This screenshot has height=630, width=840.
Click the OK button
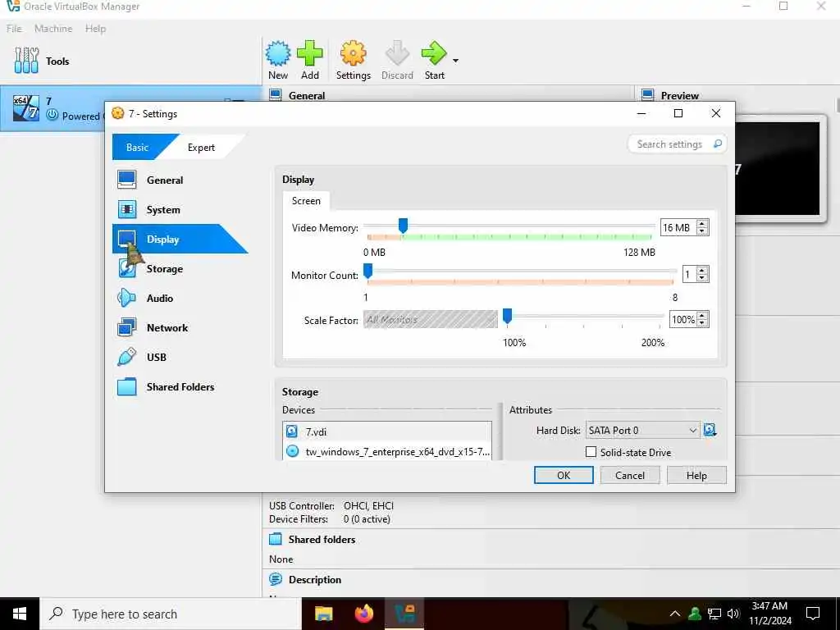pyautogui.click(x=564, y=475)
